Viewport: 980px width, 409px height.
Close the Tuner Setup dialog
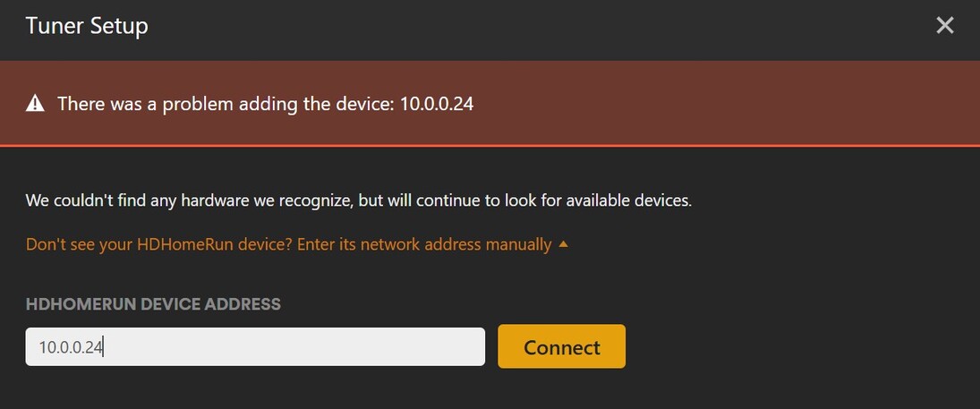(944, 26)
